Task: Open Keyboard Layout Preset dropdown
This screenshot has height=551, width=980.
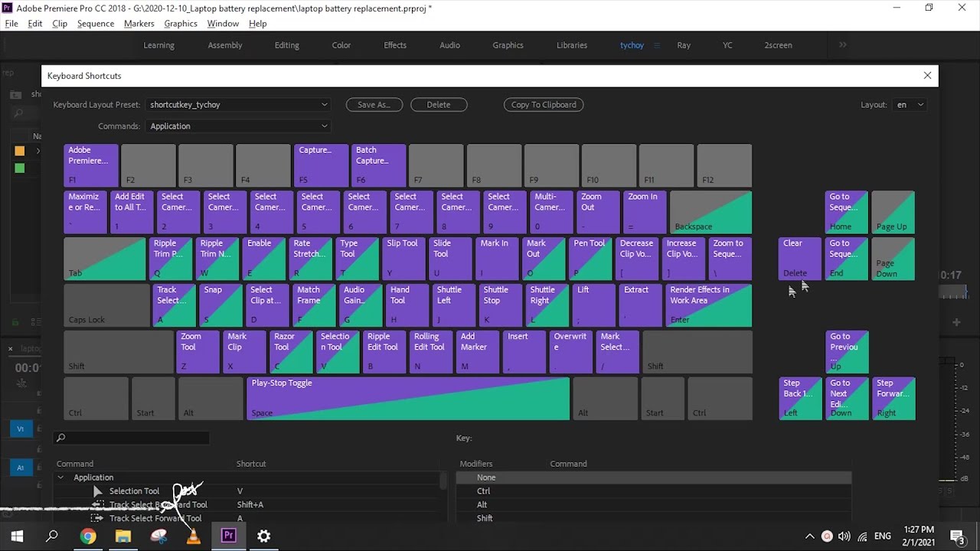Action: [239, 105]
